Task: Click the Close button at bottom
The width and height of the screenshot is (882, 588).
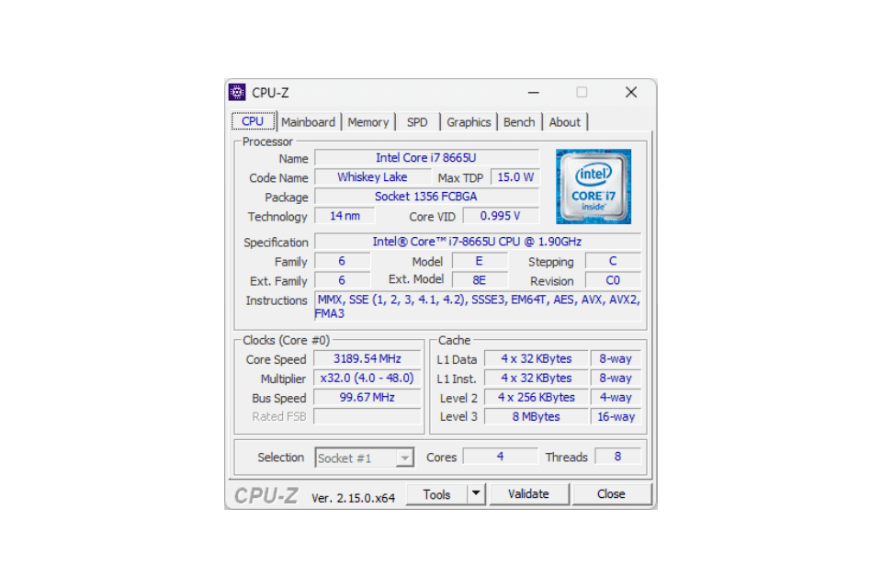Action: pos(611,494)
